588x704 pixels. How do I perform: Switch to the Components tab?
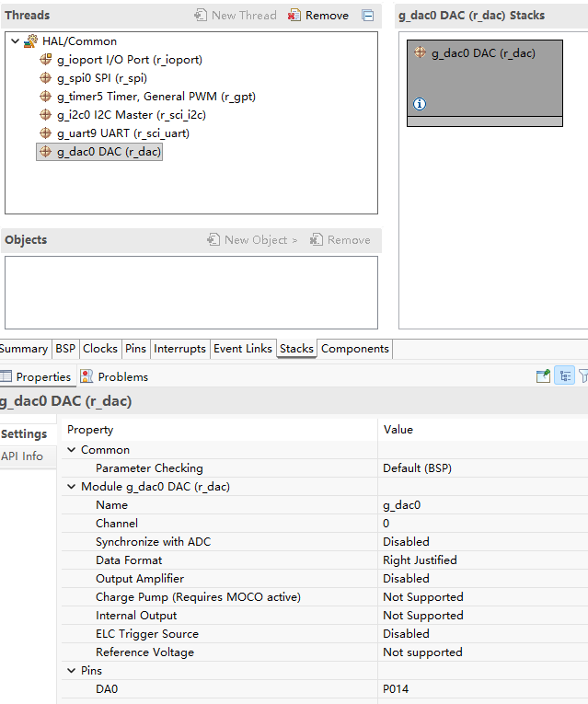[355, 349]
